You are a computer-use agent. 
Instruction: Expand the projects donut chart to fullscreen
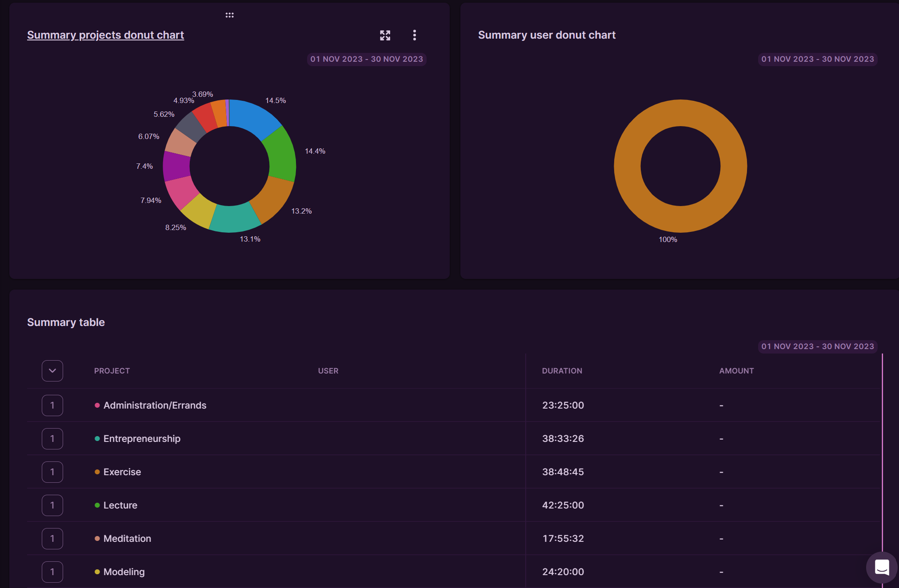pos(385,36)
